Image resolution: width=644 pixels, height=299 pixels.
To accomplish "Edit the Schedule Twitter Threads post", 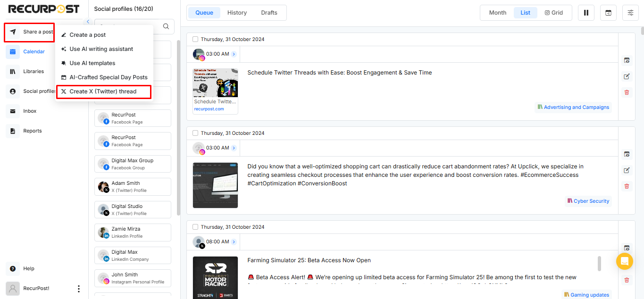I will tap(627, 76).
